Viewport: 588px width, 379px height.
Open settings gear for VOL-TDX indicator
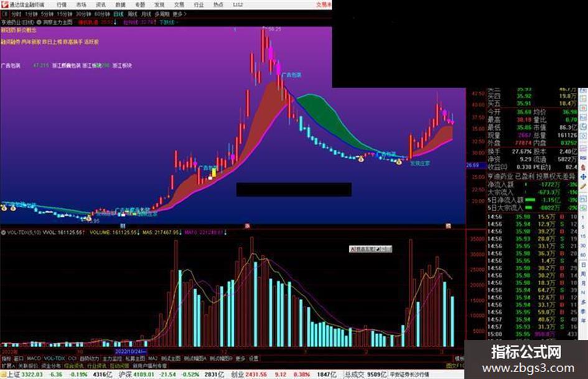(x=3, y=233)
